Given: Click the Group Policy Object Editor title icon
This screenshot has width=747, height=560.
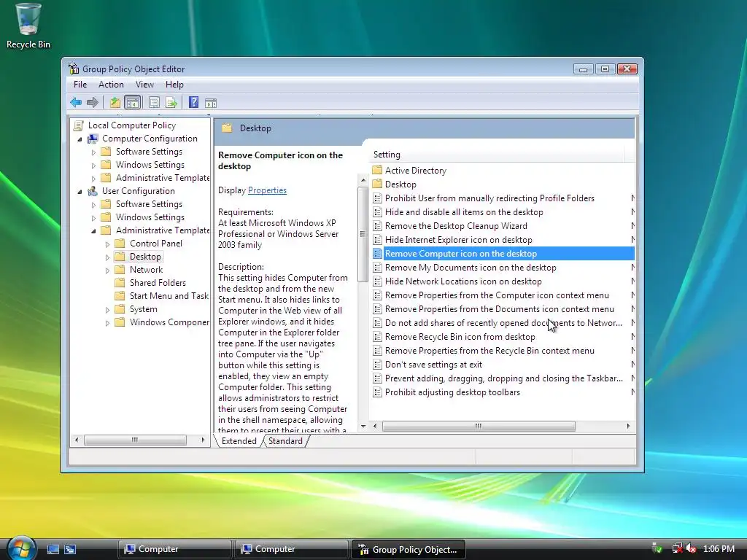Looking at the screenshot, I should click(x=74, y=69).
